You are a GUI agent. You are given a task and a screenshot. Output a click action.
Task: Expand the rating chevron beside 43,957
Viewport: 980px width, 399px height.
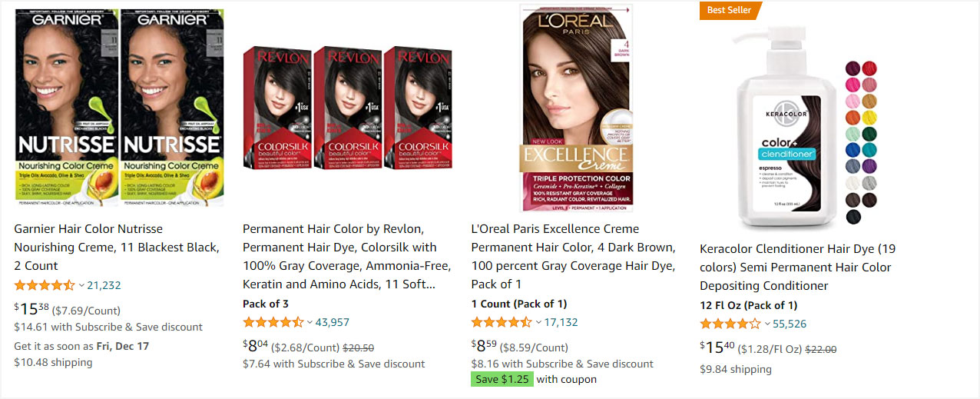pos(310,323)
